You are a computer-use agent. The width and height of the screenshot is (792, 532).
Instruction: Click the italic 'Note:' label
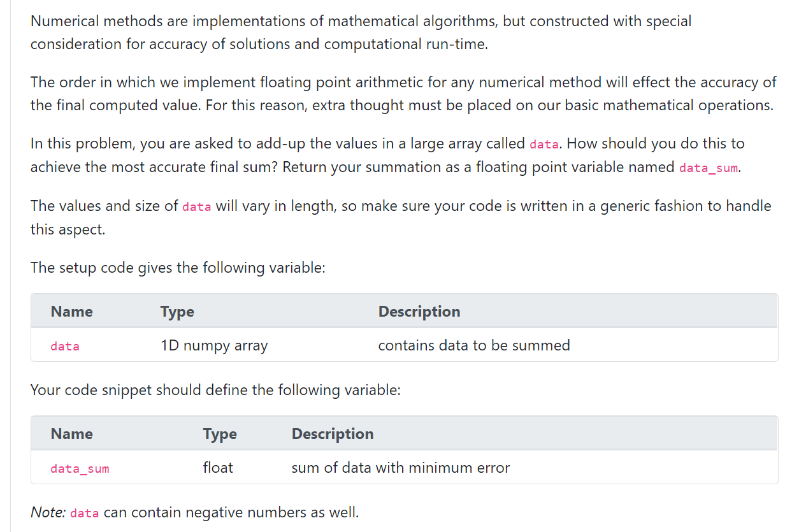pos(48,512)
